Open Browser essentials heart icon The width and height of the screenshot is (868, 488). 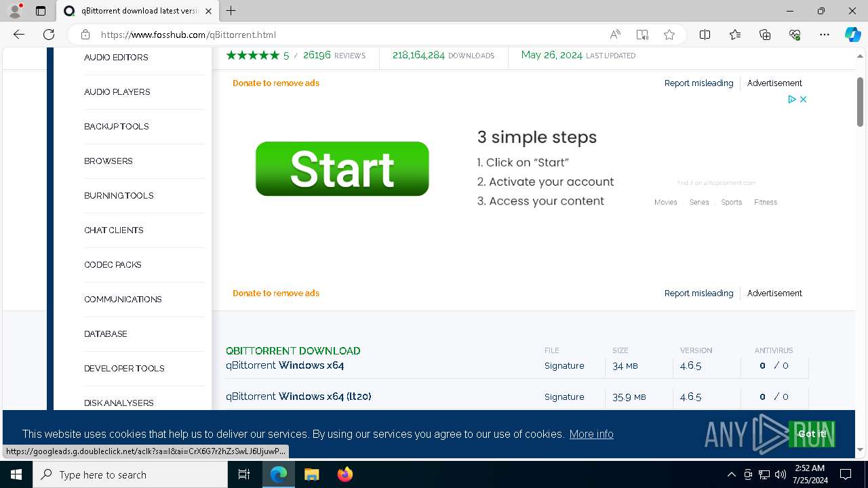(x=795, y=35)
